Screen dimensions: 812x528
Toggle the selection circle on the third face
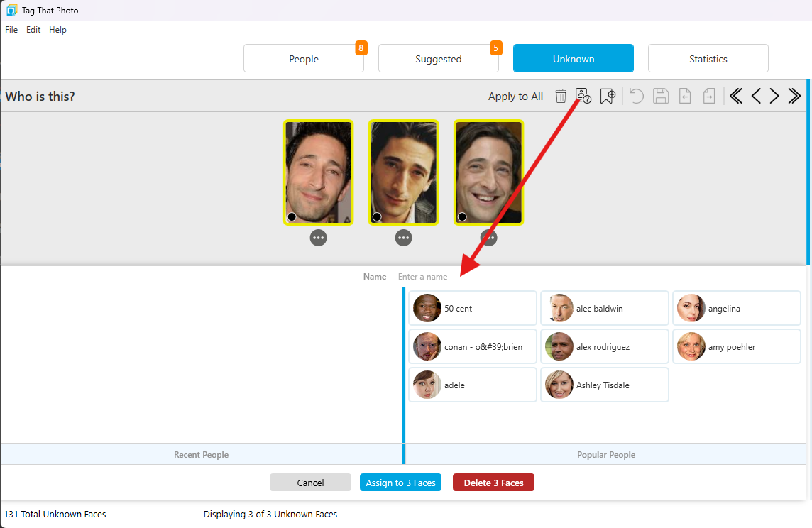click(463, 216)
